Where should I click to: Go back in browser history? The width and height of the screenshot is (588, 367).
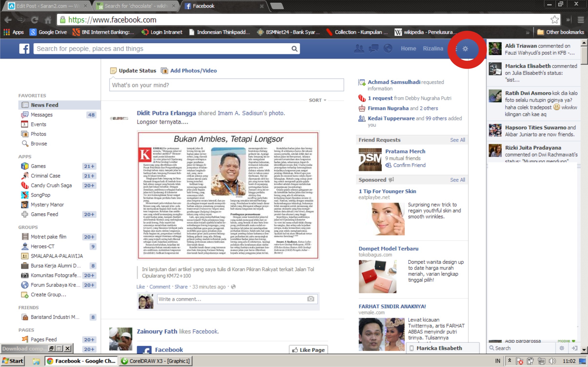pyautogui.click(x=8, y=20)
